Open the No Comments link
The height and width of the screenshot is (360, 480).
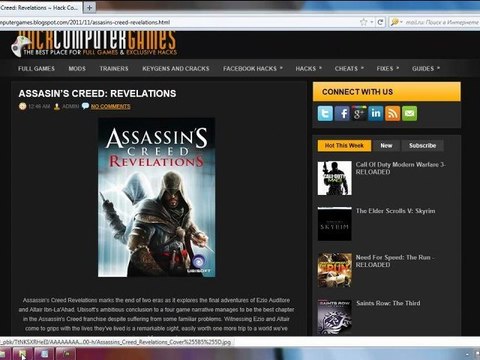coord(111,106)
